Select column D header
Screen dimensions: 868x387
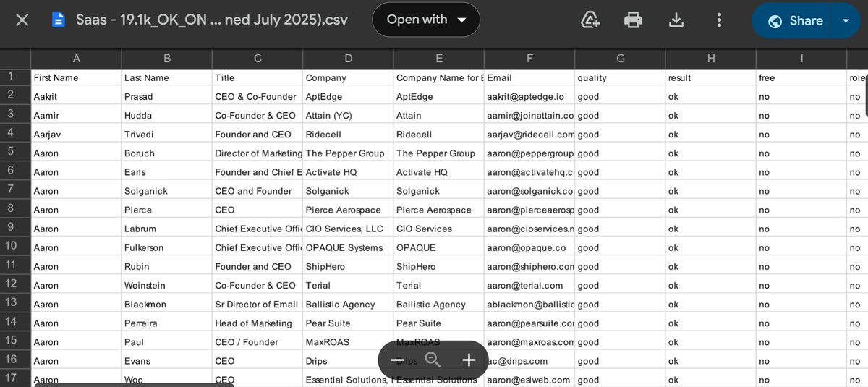(348, 59)
